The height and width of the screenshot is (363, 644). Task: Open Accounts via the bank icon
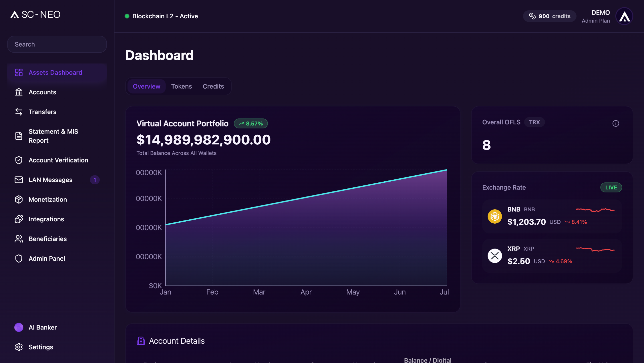point(19,92)
